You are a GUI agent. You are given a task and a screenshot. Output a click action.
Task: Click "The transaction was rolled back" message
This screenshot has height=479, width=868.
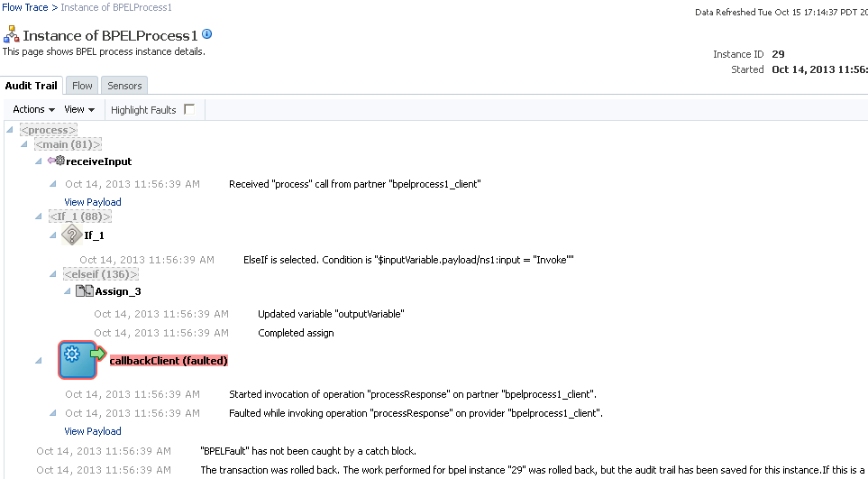pos(534,470)
